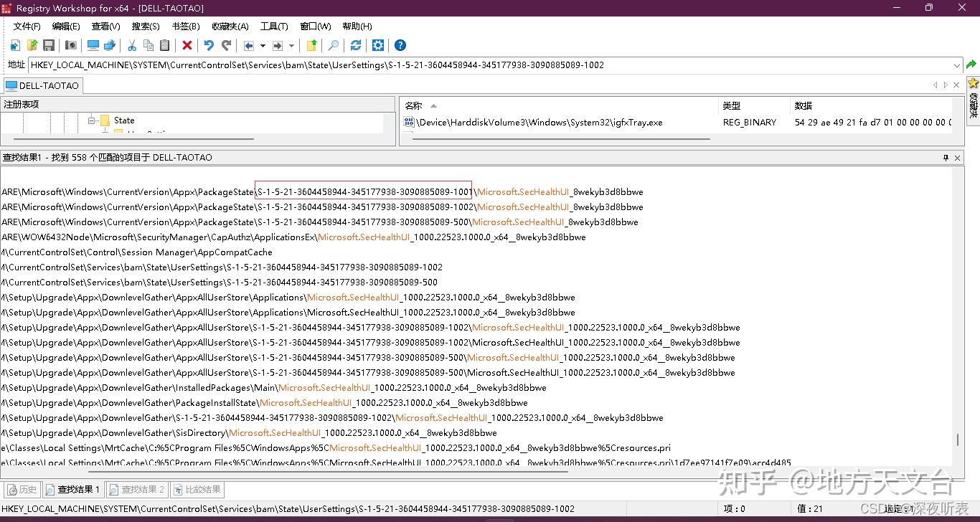
Task: Click the Save floppy disk icon
Action: [x=49, y=45]
